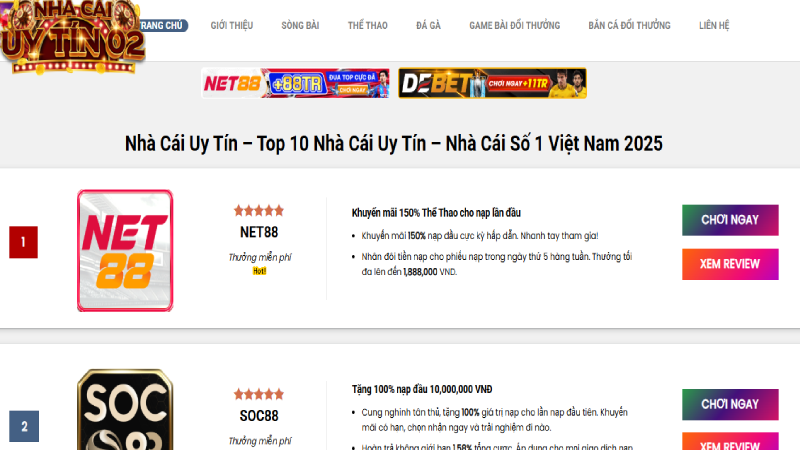Image resolution: width=800 pixels, height=450 pixels.
Task: Click the yellow Hot! tag under NET88
Action: point(259,271)
